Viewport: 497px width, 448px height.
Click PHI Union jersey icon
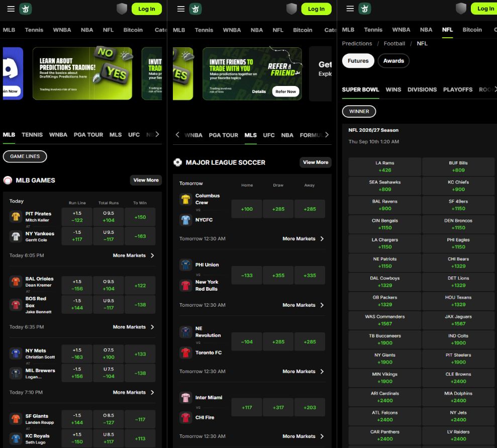pos(186,265)
